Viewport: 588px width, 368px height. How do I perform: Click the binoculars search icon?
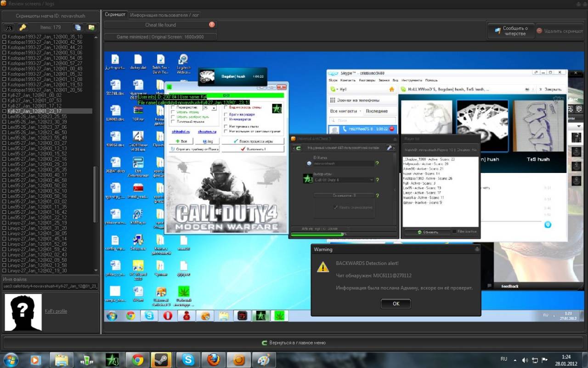(9, 27)
